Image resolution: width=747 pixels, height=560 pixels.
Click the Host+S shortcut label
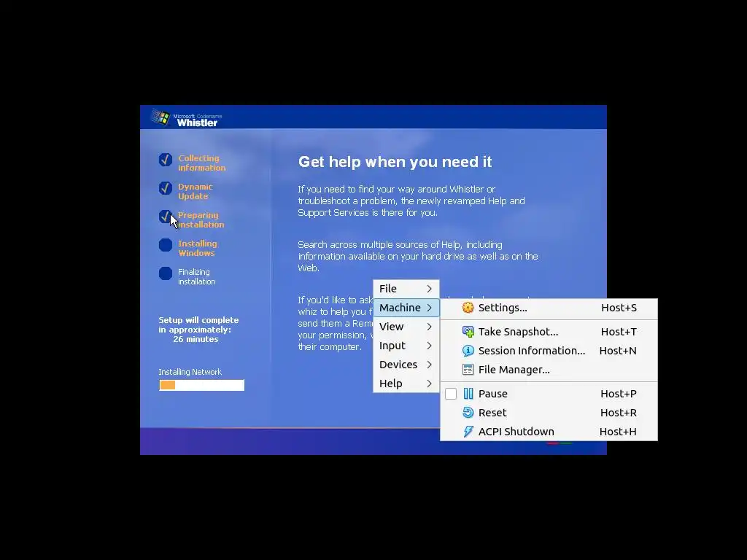pyautogui.click(x=619, y=308)
